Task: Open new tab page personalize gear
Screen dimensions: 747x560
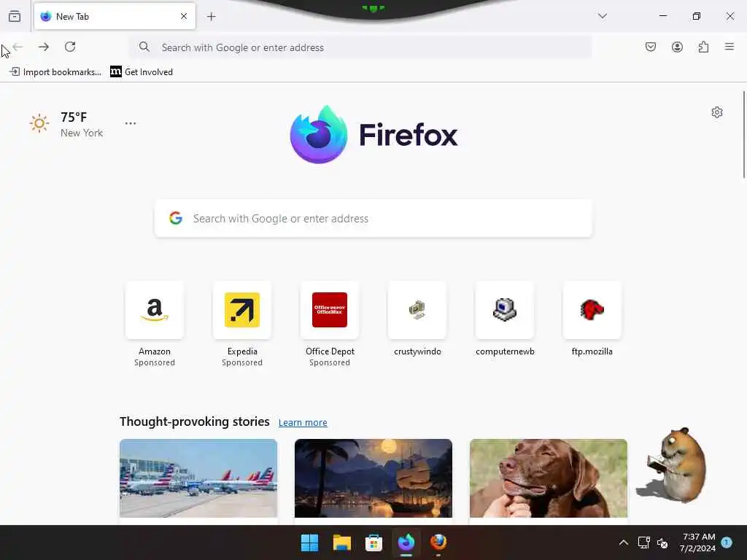Action: coord(717,112)
